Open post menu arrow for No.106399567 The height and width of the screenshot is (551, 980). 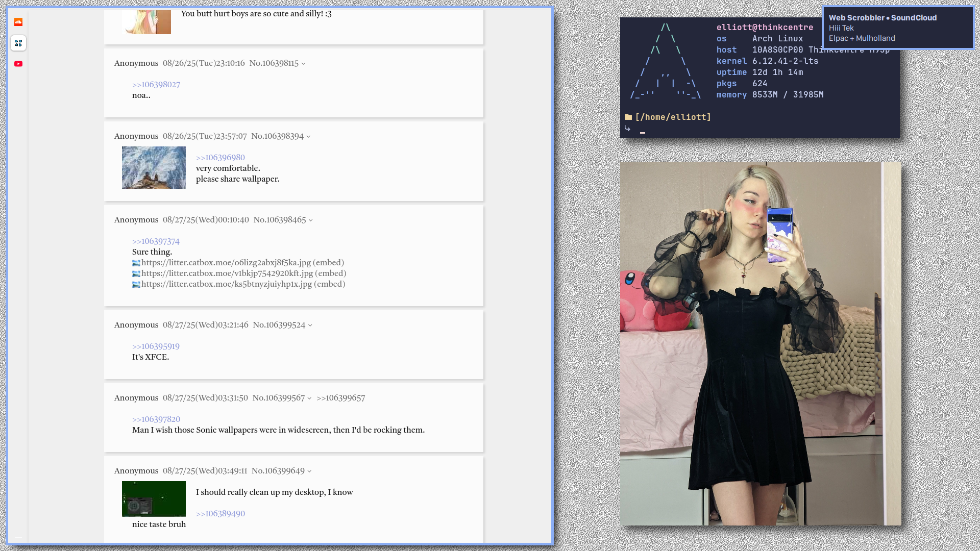pos(309,398)
